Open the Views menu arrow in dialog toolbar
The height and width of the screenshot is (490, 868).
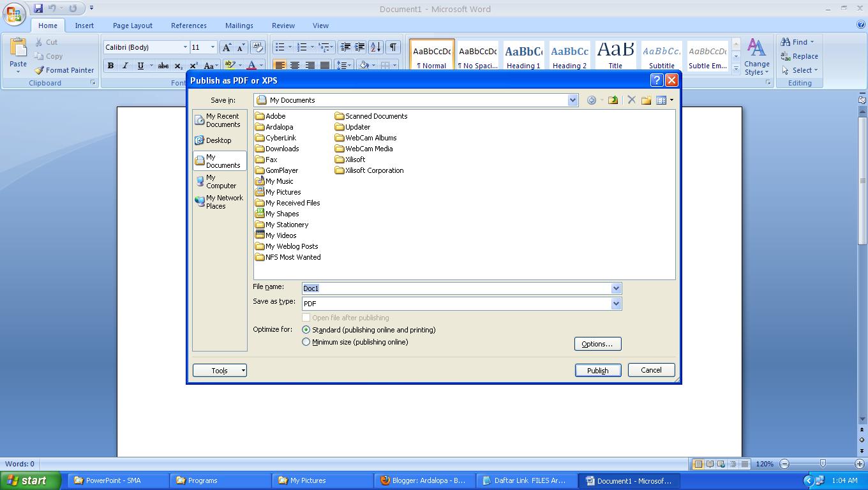pos(671,100)
